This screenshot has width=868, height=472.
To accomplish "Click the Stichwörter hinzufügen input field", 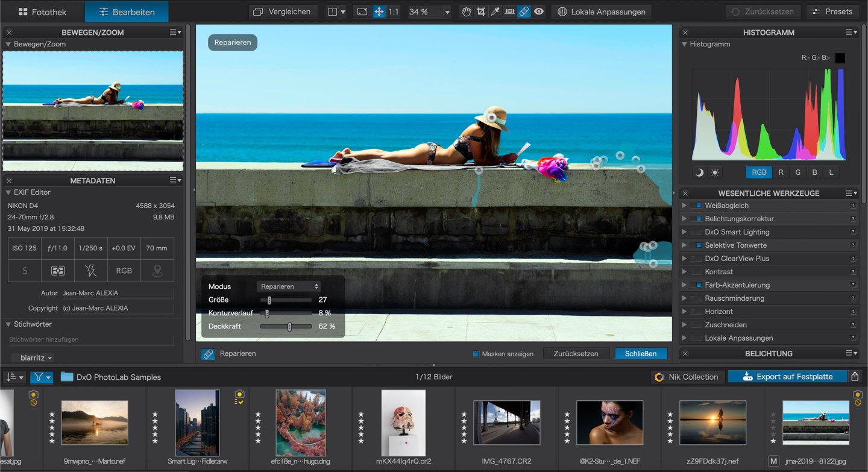I will point(90,340).
